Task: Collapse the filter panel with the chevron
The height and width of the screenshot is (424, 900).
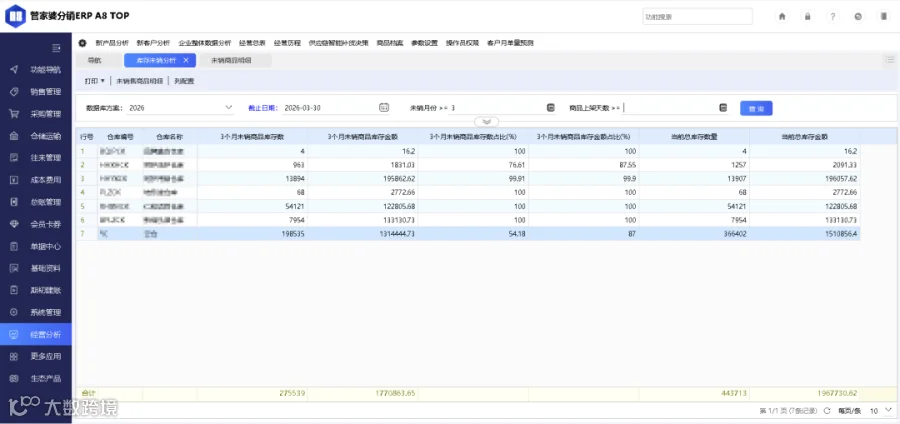Action: click(x=487, y=122)
